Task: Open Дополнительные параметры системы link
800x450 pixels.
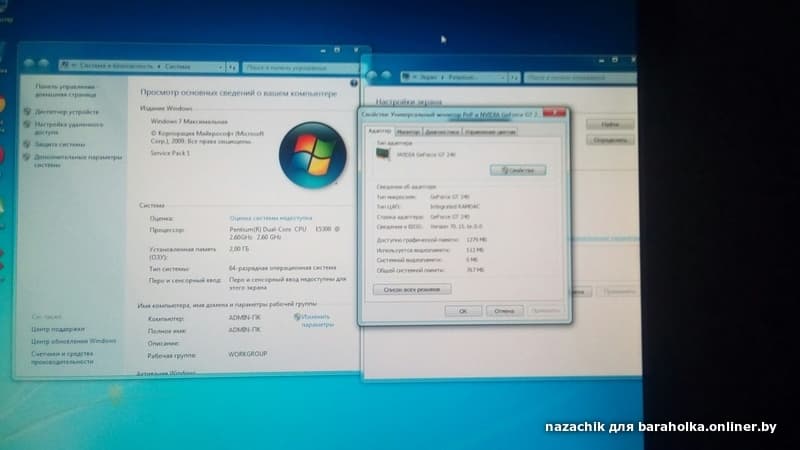Action: [x=78, y=161]
